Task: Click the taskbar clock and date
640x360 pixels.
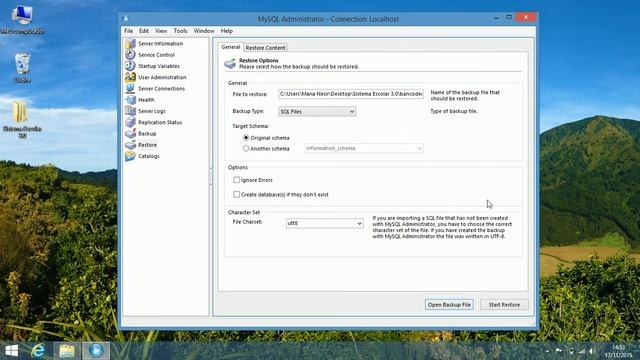Action: click(618, 351)
